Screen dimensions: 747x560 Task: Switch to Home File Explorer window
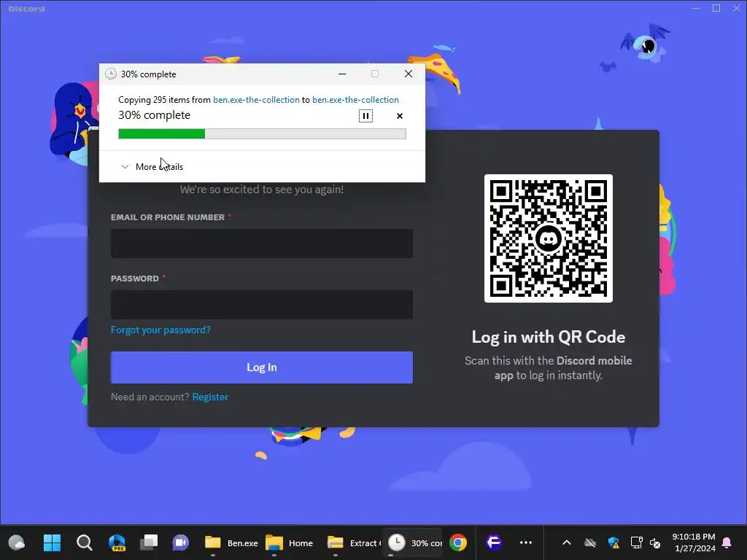tap(289, 542)
